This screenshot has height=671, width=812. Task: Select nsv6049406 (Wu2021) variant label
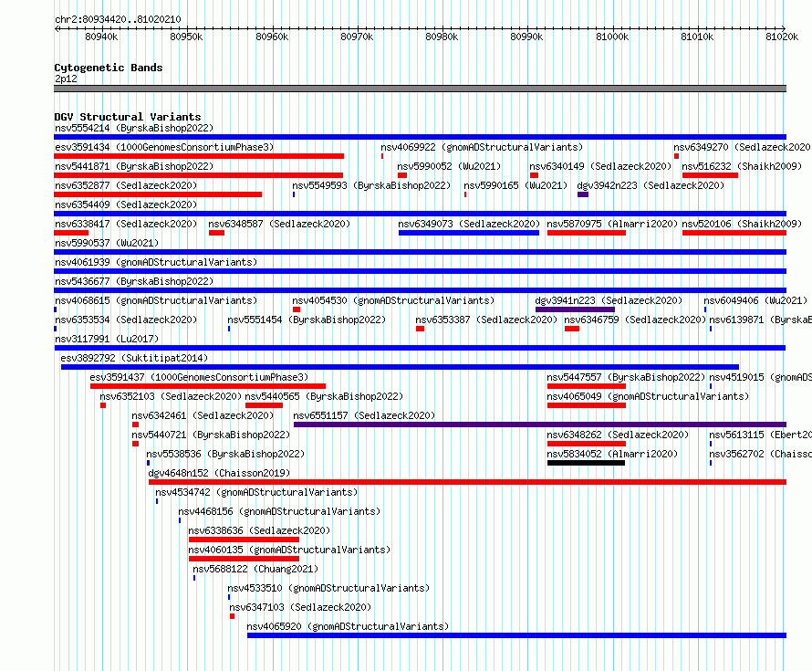[x=755, y=300]
